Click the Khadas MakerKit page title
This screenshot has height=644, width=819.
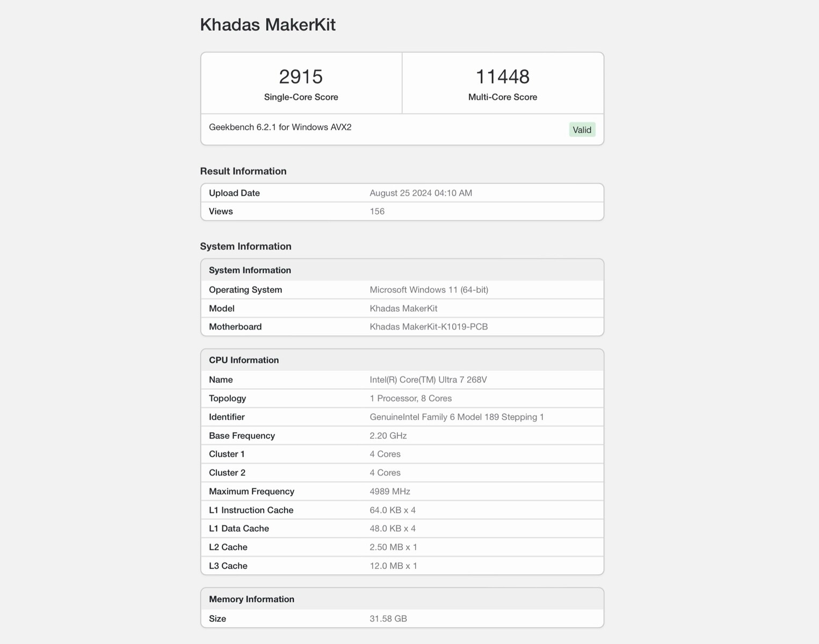[267, 25]
